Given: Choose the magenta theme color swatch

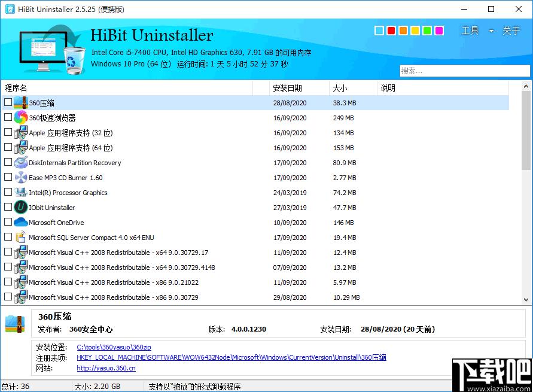Looking at the screenshot, I should (x=439, y=31).
